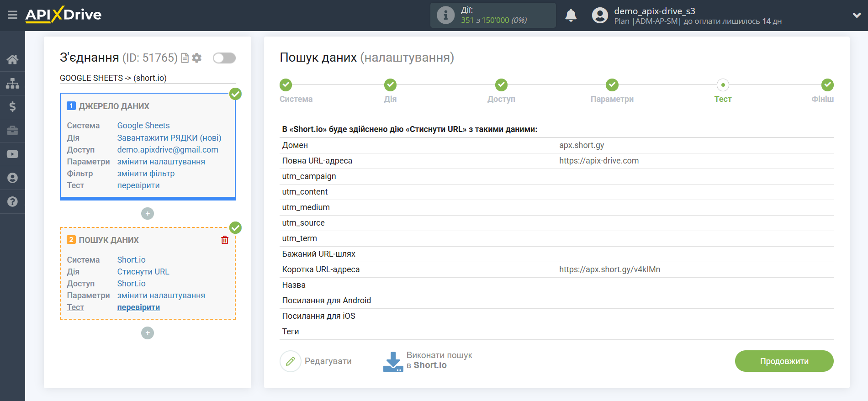Click the Посилання для Android row
Screen dimensions: 868x401
point(556,301)
